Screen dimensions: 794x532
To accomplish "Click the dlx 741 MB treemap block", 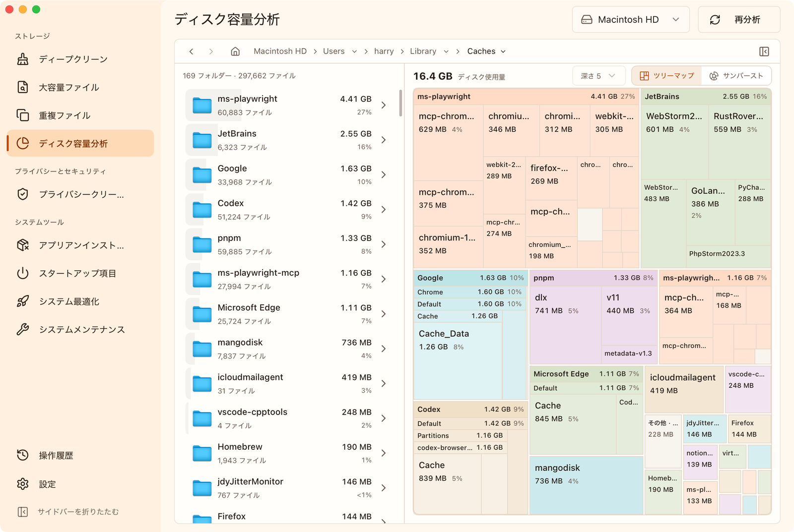I will (565, 325).
